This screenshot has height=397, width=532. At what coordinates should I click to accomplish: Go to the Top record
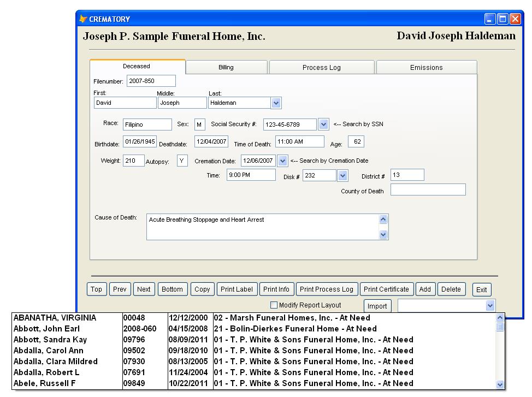click(x=96, y=289)
